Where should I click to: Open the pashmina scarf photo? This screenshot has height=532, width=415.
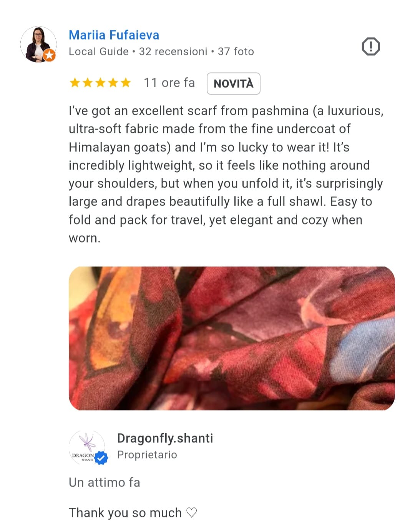232,338
